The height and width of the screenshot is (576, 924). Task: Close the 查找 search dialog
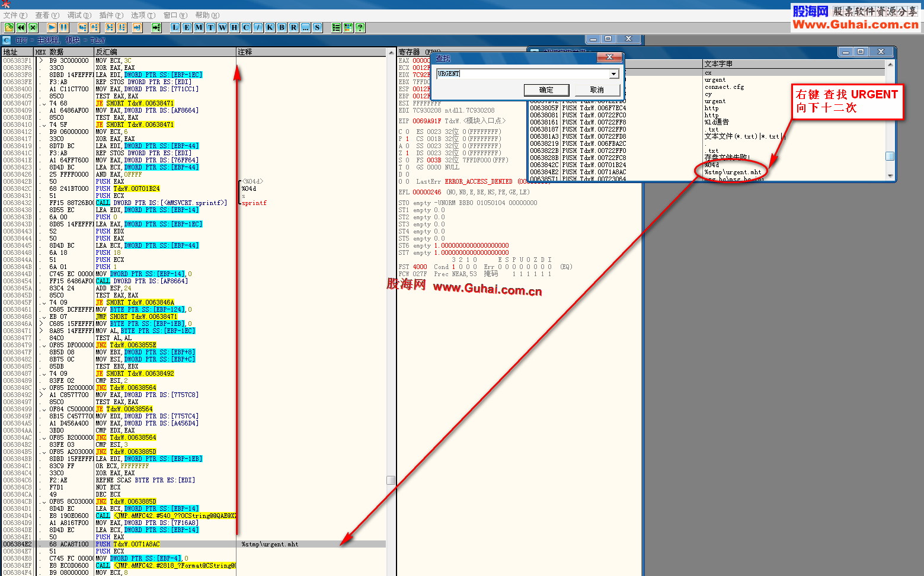click(x=609, y=57)
